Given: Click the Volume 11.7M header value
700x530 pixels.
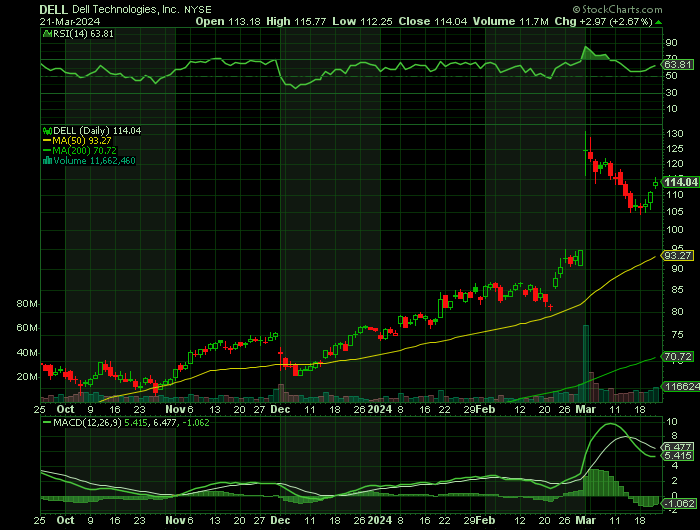Looking at the screenshot, I should click(510, 21).
